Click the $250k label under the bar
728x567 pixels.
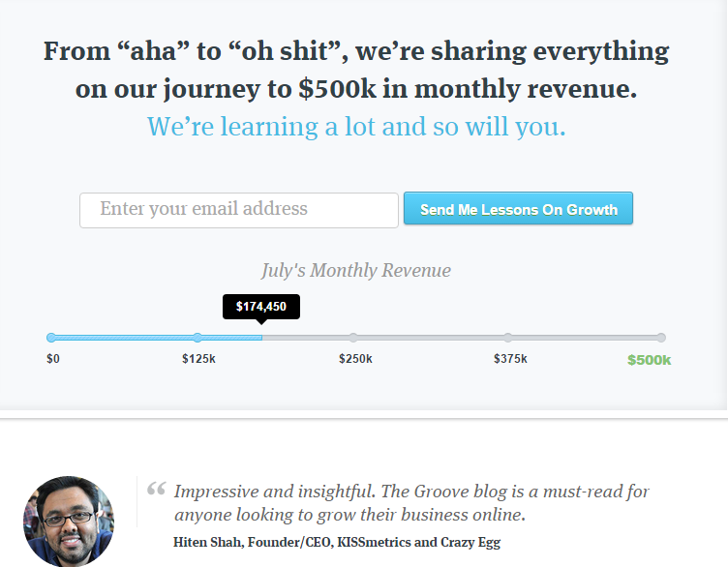(355, 359)
